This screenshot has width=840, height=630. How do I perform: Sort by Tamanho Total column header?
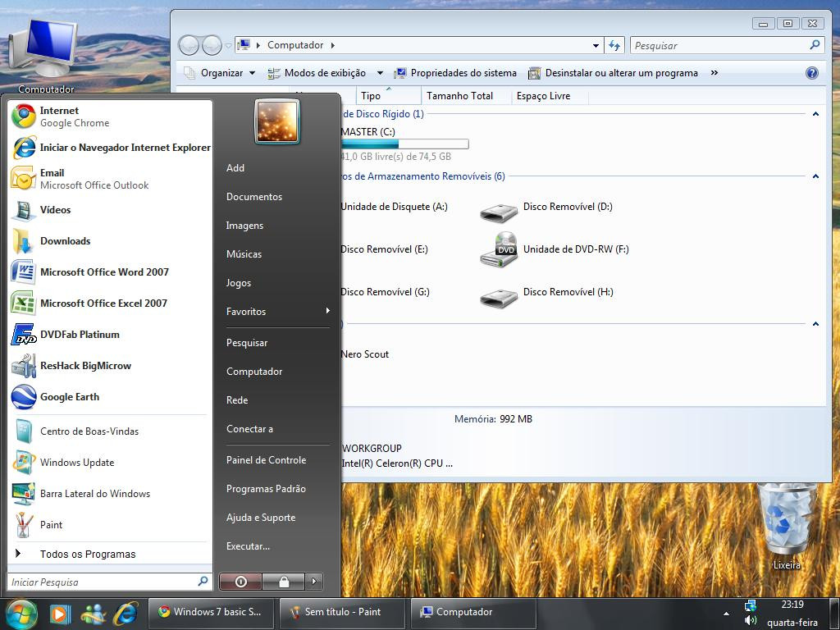click(466, 96)
